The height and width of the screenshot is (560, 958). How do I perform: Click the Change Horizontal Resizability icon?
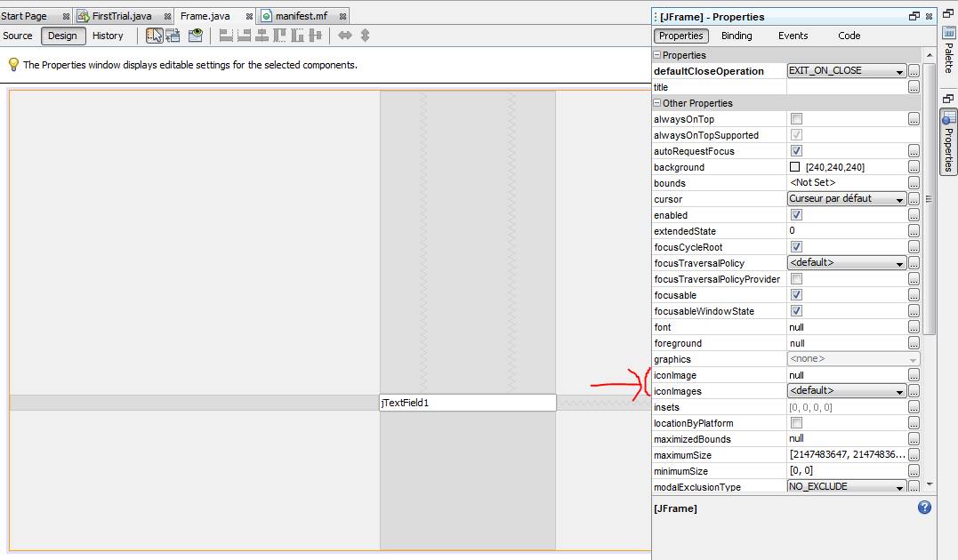(x=346, y=36)
